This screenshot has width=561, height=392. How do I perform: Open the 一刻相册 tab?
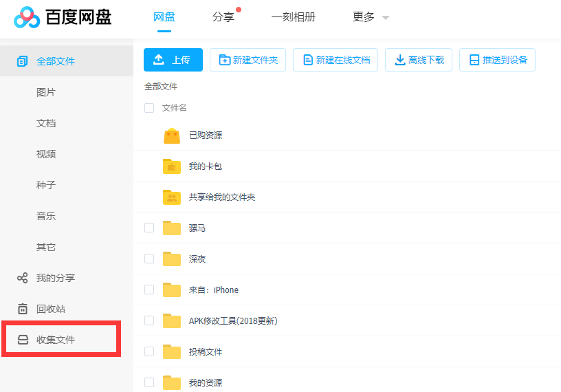coord(294,17)
